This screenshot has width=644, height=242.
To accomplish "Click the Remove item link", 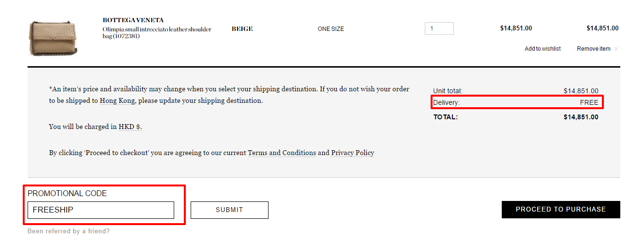I will (594, 49).
